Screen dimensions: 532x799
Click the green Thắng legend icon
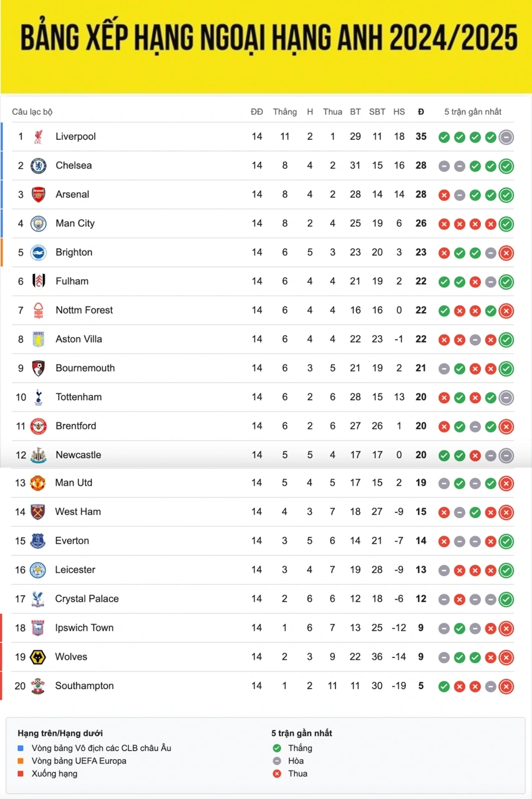(277, 748)
